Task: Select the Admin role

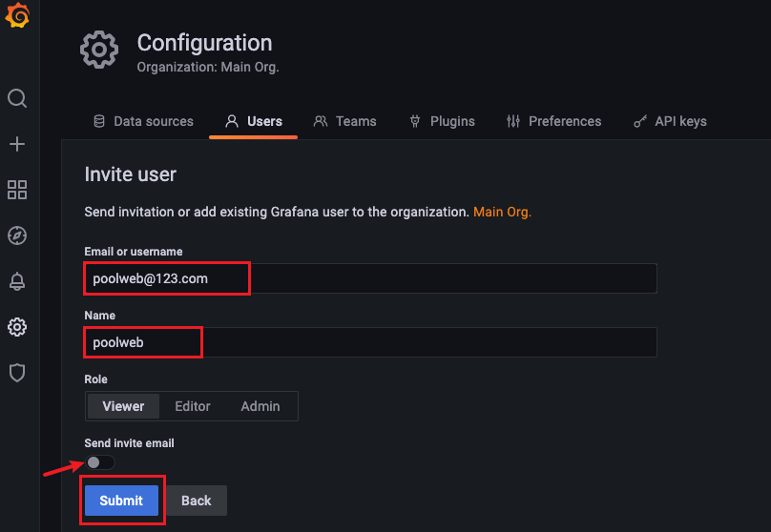Action: [260, 406]
